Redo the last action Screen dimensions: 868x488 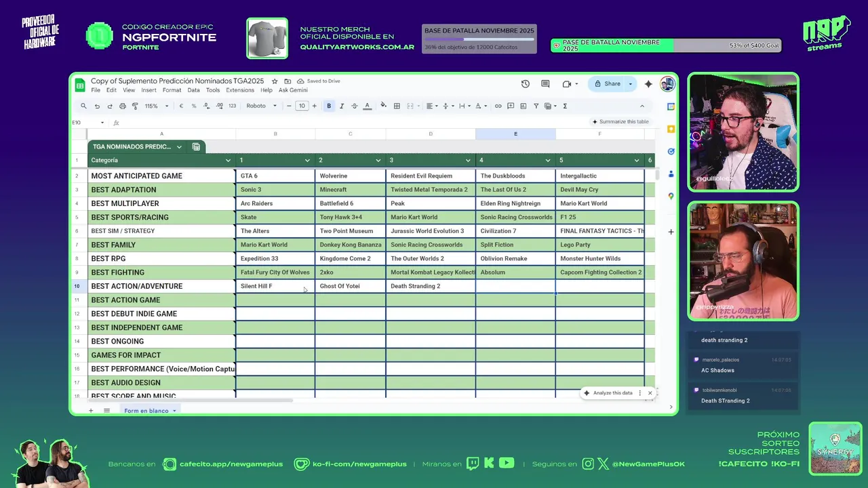(x=109, y=106)
